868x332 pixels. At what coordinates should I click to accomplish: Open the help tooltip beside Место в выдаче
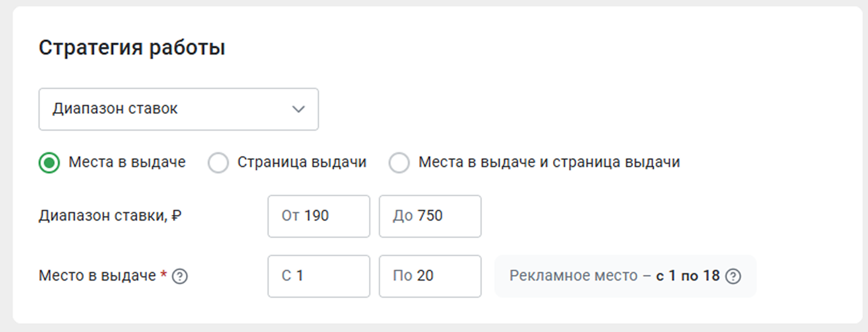[180, 276]
